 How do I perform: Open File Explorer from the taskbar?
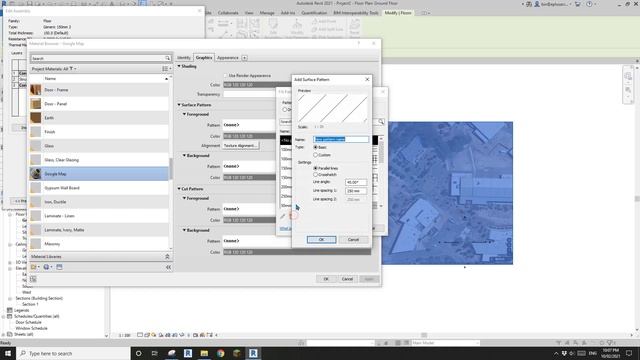pos(204,353)
